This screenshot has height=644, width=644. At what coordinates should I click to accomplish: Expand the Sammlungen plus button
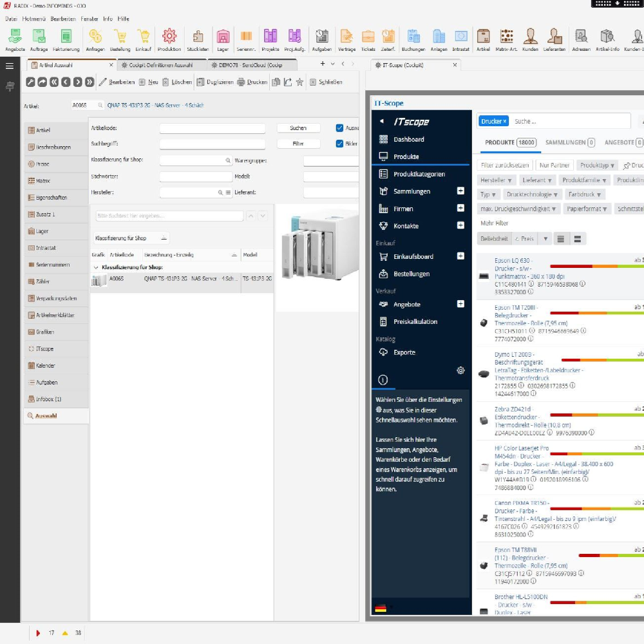pyautogui.click(x=461, y=191)
